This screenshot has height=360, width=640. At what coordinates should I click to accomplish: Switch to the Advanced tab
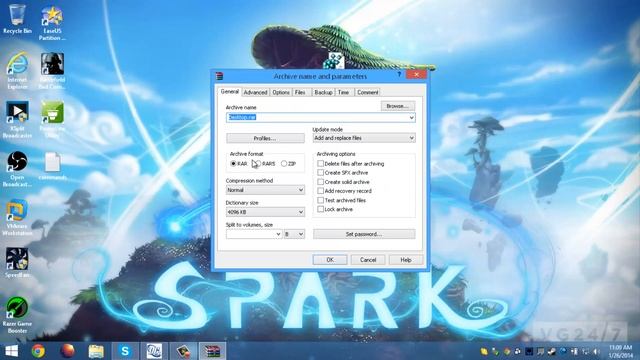[x=255, y=93]
